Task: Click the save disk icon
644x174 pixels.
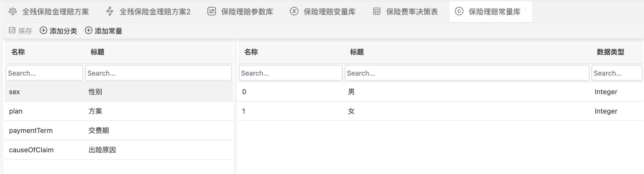Action: [12, 31]
